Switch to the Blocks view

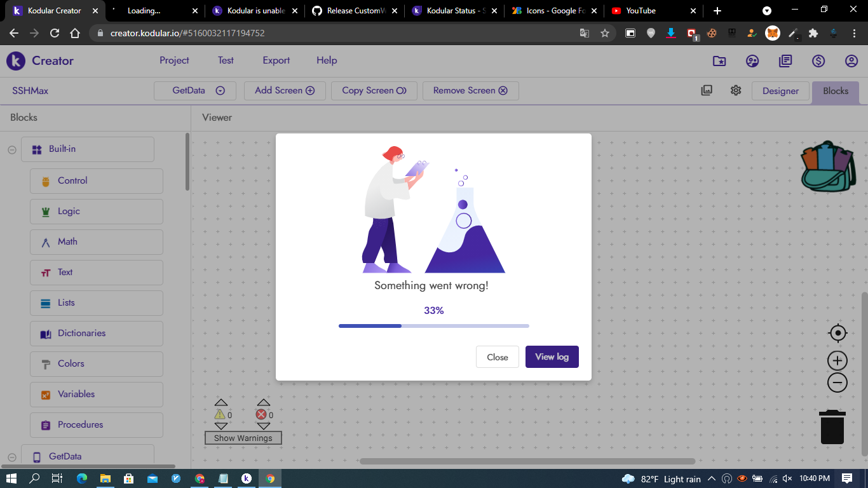pos(836,91)
